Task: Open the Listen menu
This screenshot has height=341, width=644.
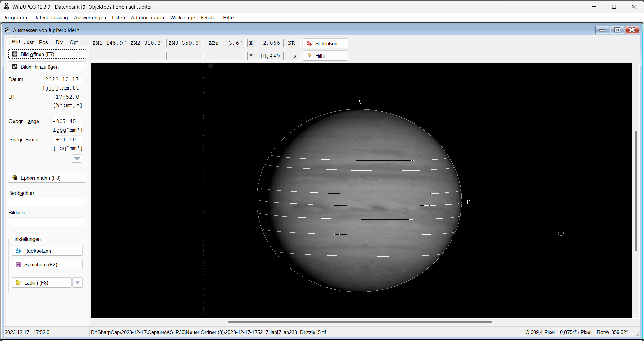Action: pos(118,18)
